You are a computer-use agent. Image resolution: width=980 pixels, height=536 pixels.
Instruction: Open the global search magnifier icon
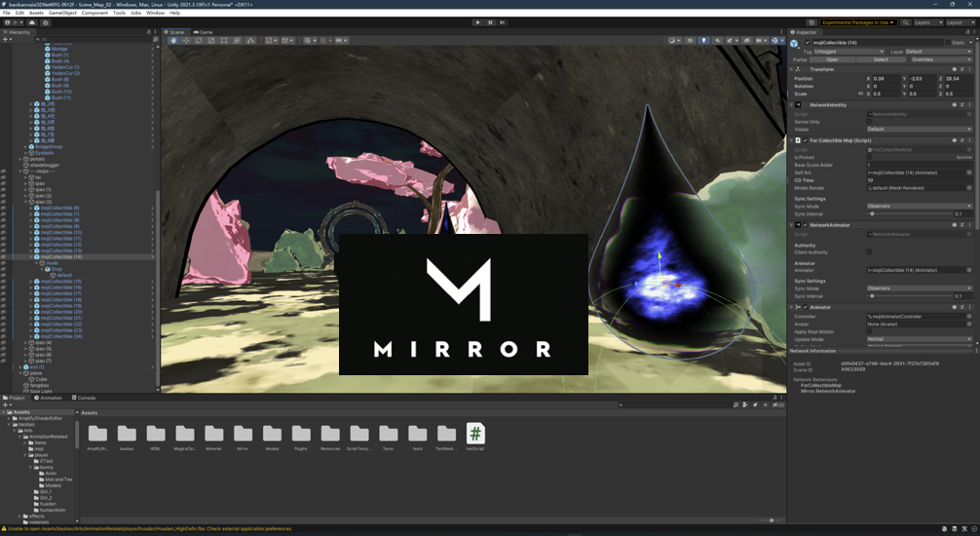906,22
